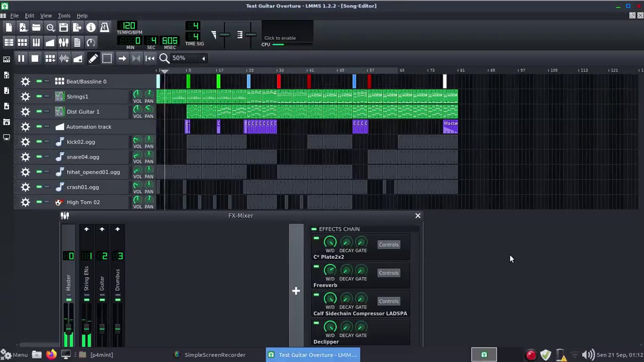Add a sample track icon
This screenshot has width=644, height=362.
point(64,59)
